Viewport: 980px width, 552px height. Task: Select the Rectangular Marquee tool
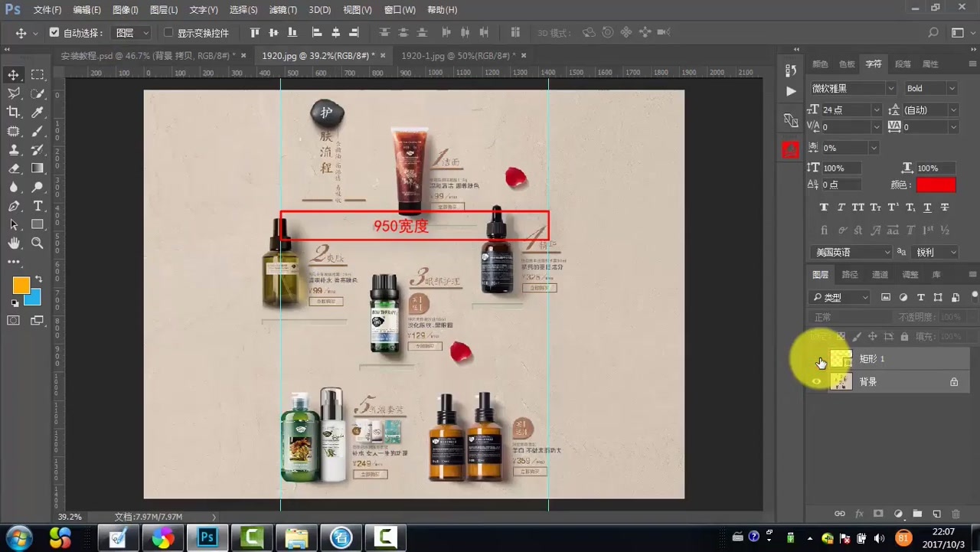38,75
